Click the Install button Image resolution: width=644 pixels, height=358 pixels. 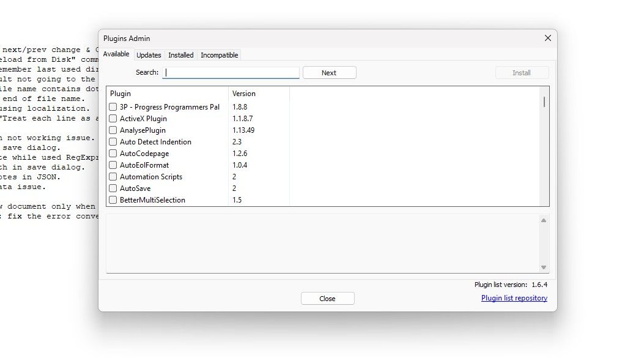click(x=522, y=72)
